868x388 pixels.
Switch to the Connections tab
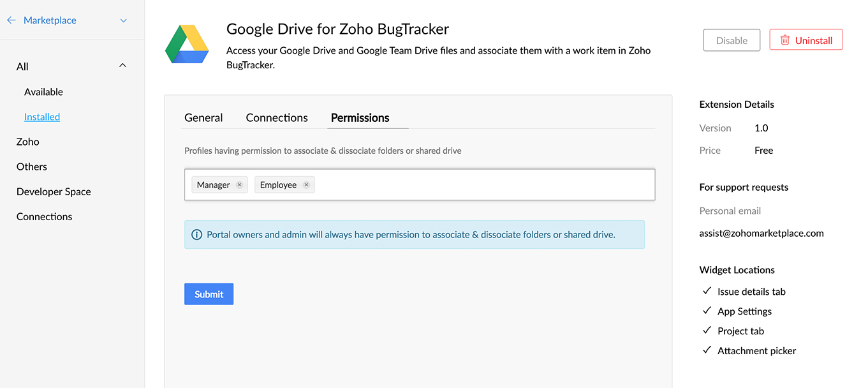pyautogui.click(x=277, y=118)
